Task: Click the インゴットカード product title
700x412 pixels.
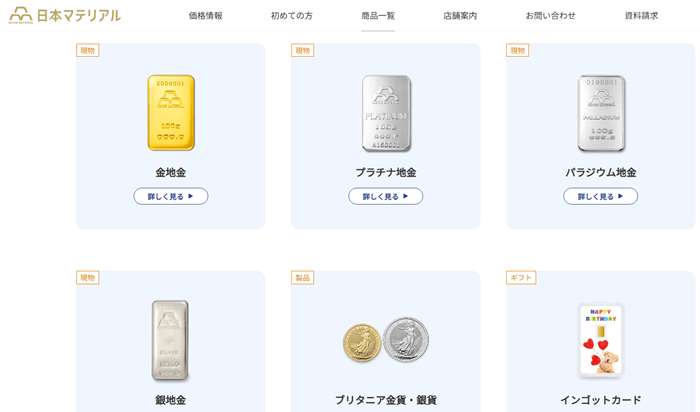Action: [600, 400]
